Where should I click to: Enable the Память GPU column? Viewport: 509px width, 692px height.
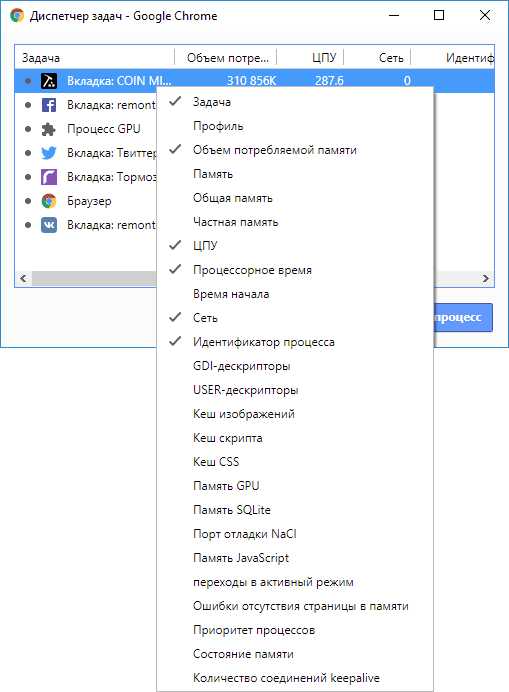[x=295, y=486]
